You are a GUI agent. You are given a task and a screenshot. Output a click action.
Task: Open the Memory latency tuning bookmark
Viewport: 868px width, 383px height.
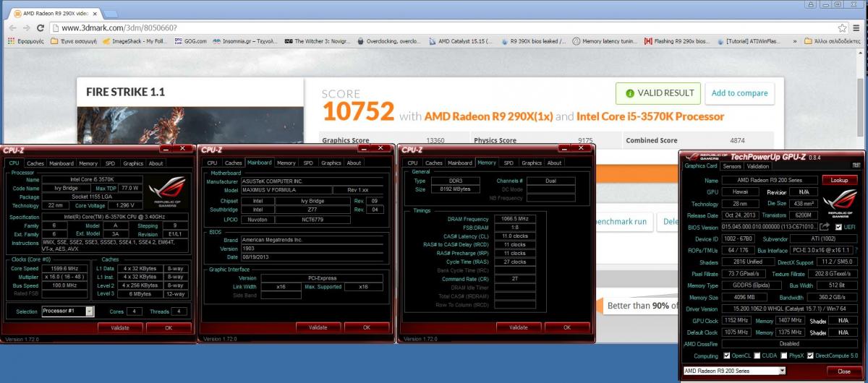(605, 41)
